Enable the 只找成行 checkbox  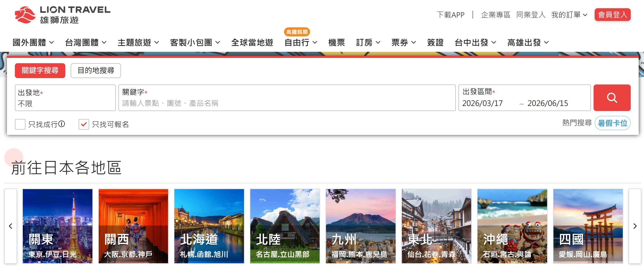[x=20, y=124]
